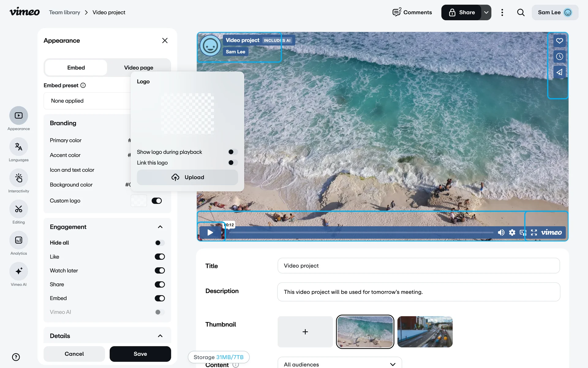Screen dimensions: 588x368
Task: Open the All audiences dropdown
Action: coord(339,364)
